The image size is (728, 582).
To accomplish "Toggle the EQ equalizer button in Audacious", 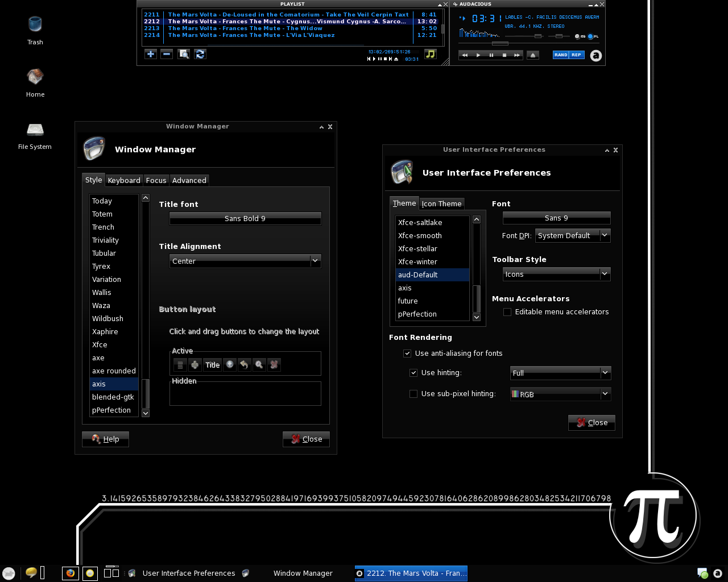I will point(580,36).
